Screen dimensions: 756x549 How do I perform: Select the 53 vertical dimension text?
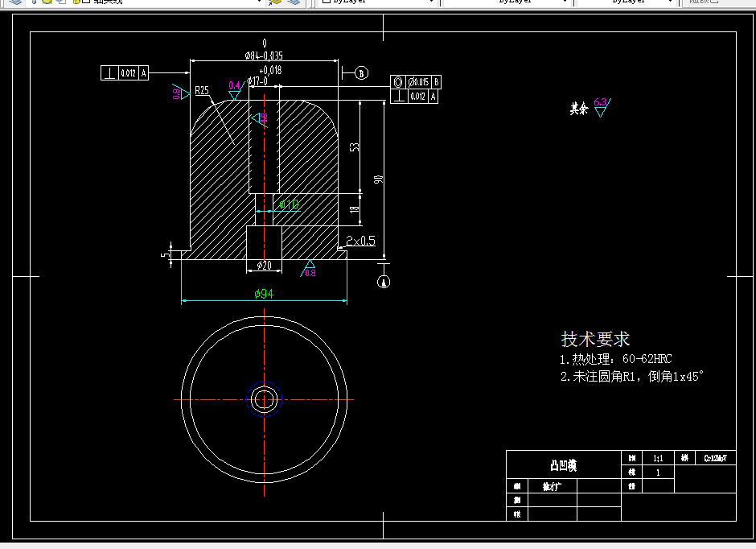tap(355, 147)
